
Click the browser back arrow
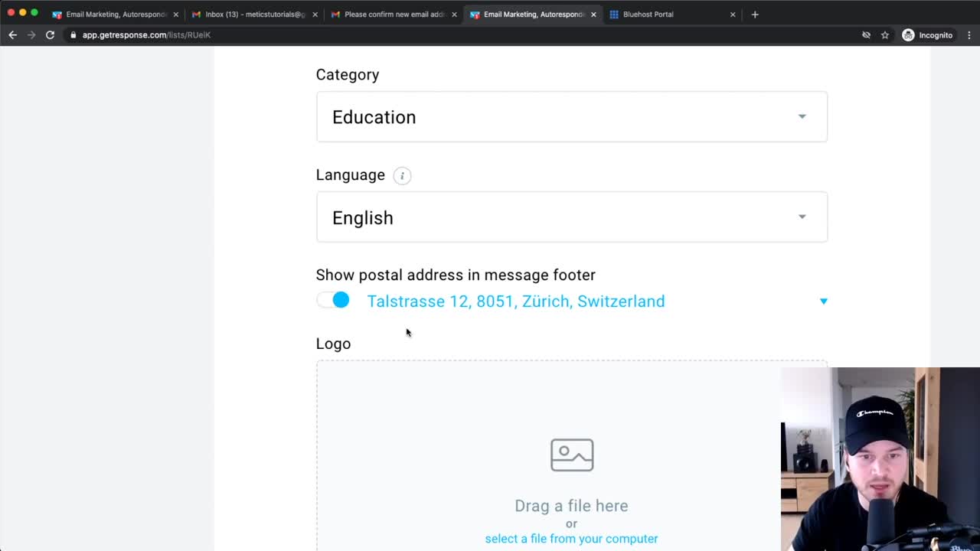(12, 34)
